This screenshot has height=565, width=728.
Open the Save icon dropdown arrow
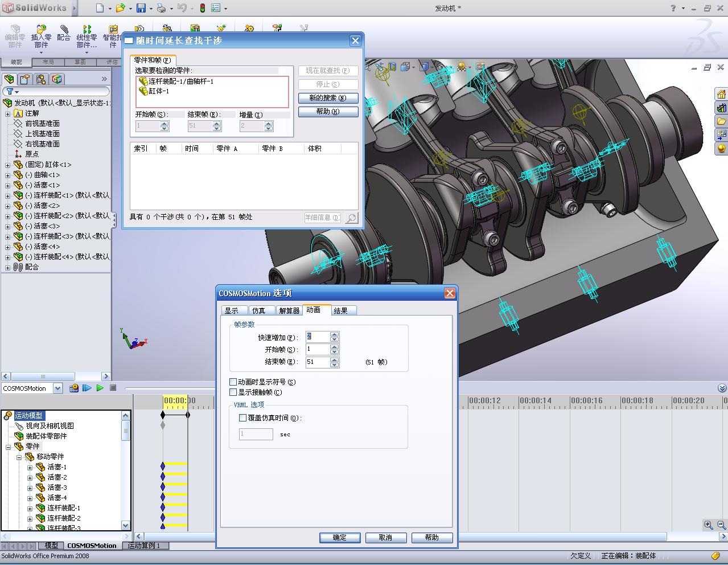tap(151, 9)
